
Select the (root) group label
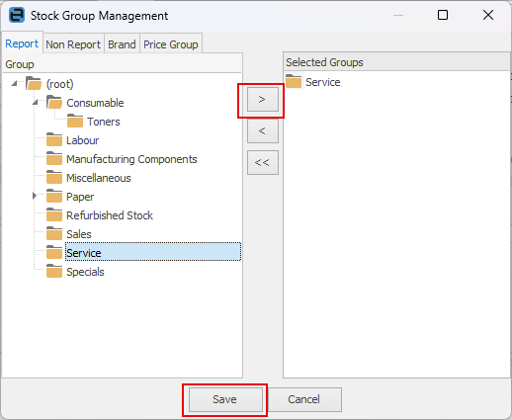pyautogui.click(x=60, y=84)
